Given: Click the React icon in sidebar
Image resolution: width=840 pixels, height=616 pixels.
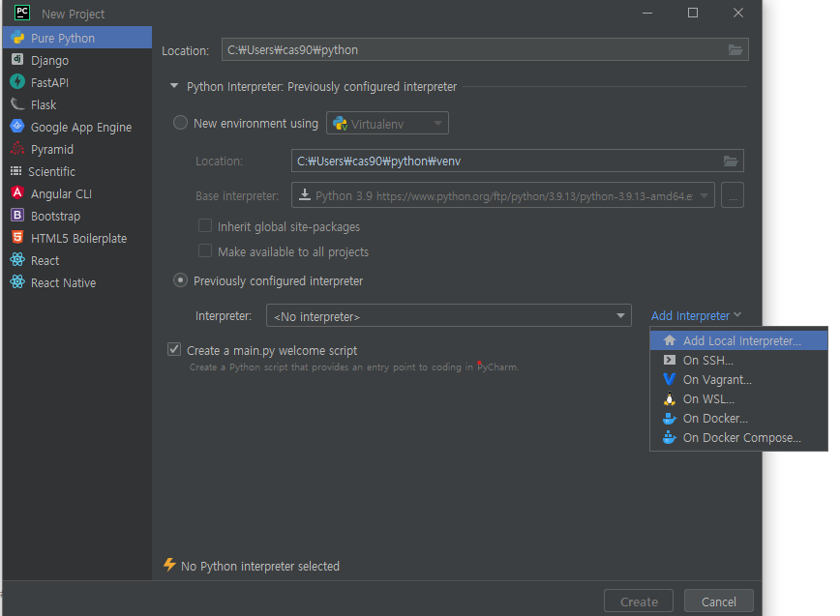Looking at the screenshot, I should (x=17, y=259).
